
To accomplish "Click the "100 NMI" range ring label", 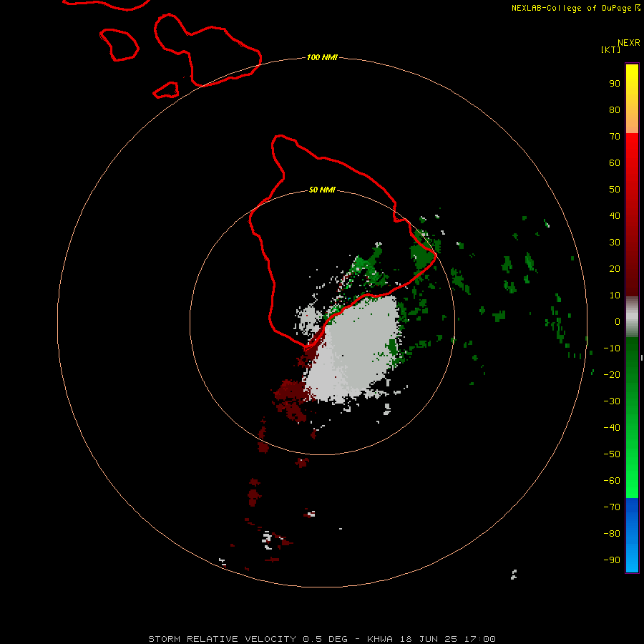I will [x=322, y=57].
